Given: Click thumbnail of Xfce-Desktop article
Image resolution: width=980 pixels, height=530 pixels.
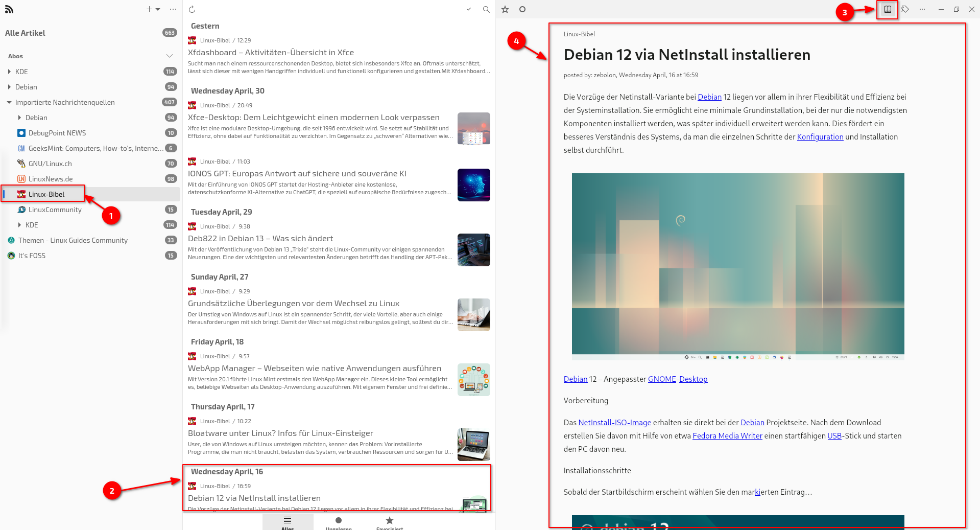Looking at the screenshot, I should (474, 129).
